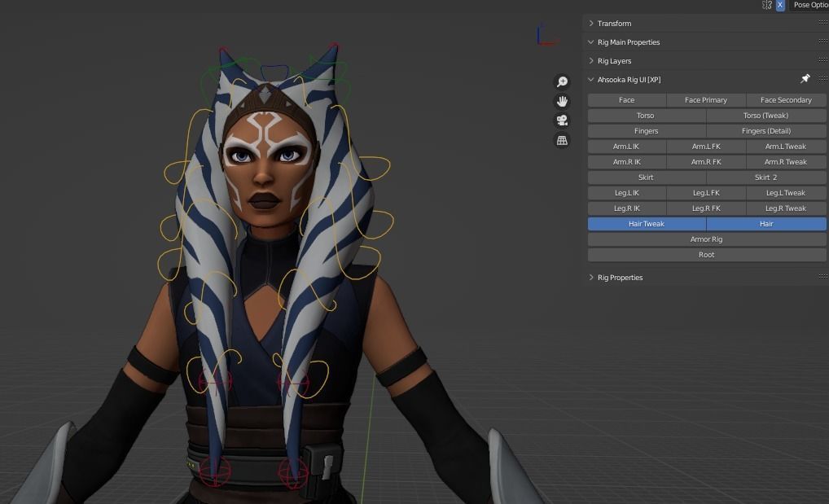The width and height of the screenshot is (829, 504).
Task: Show the Skirt layer
Action: coord(646,177)
